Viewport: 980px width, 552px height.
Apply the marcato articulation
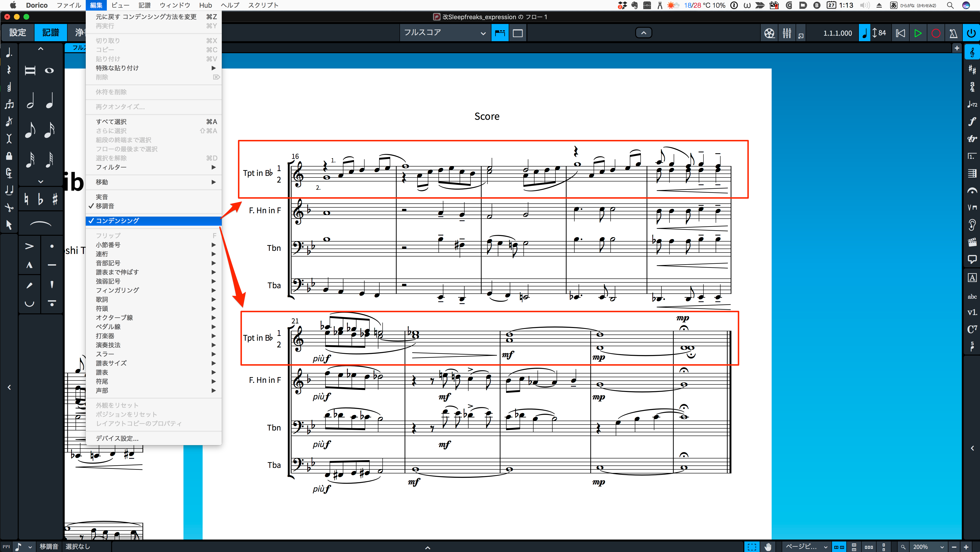[29, 265]
